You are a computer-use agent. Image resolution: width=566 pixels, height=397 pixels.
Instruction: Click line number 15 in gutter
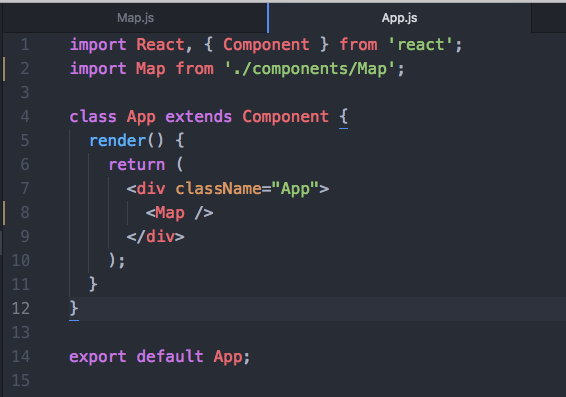(x=21, y=380)
